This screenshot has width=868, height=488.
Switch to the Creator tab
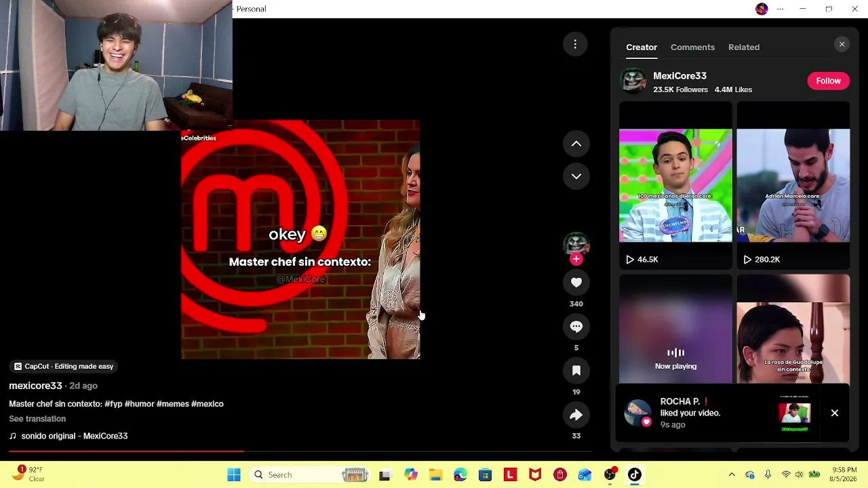(642, 47)
